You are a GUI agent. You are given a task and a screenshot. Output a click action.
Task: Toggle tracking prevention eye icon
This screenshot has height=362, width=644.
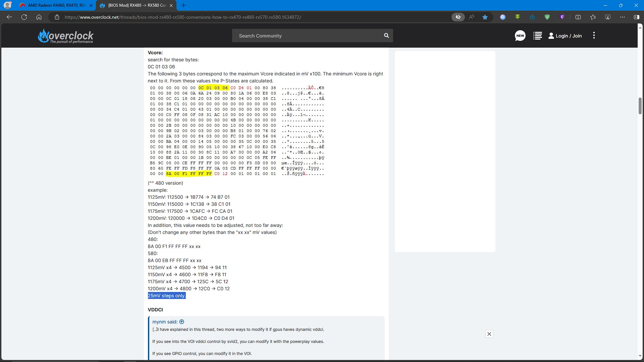point(458,17)
